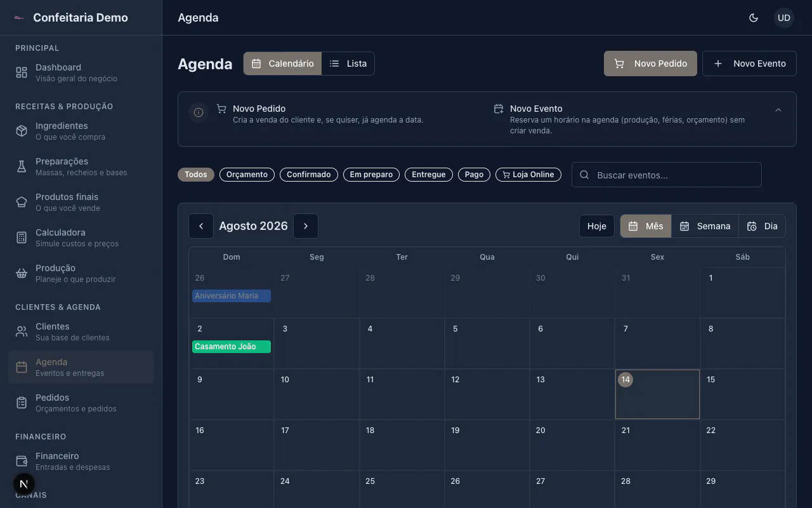Switch calendar to Mês view
812x508 pixels.
point(646,226)
